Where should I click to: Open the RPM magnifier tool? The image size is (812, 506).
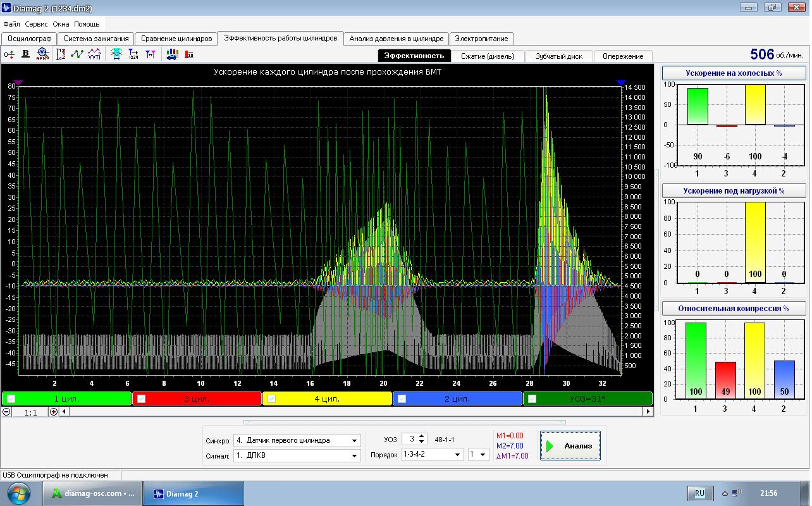point(42,54)
